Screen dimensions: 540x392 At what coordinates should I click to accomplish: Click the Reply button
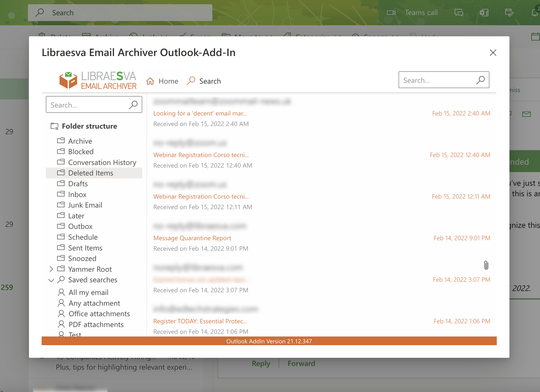pyautogui.click(x=261, y=363)
